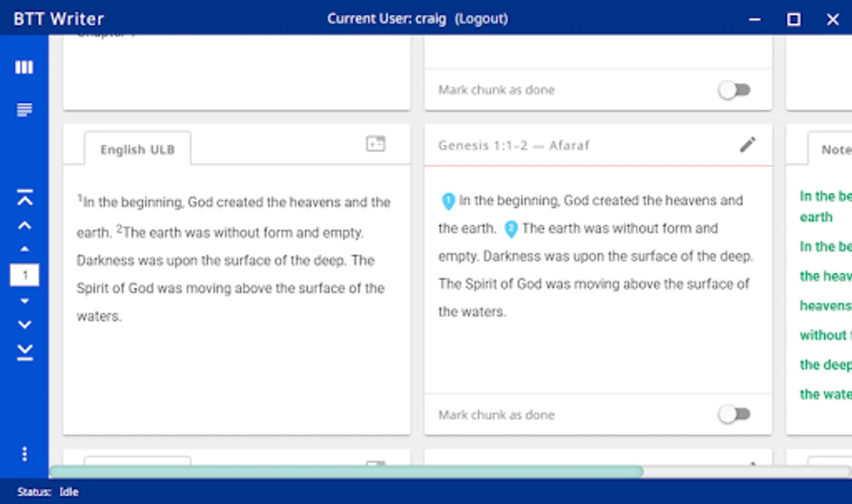Switch to the text lines view icon
This screenshot has width=852, height=504.
click(24, 110)
